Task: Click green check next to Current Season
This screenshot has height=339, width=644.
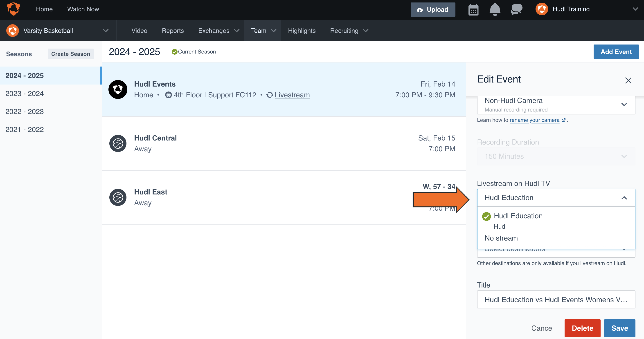Action: (174, 52)
